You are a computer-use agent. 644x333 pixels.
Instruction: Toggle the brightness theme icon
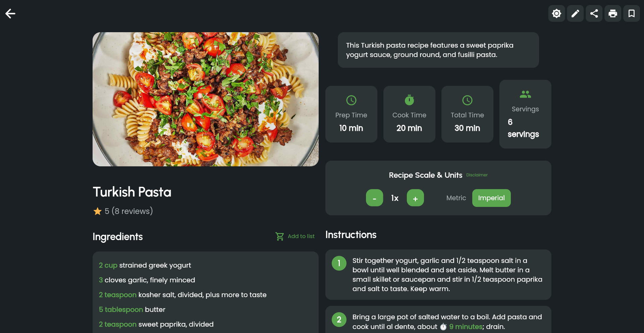556,14
